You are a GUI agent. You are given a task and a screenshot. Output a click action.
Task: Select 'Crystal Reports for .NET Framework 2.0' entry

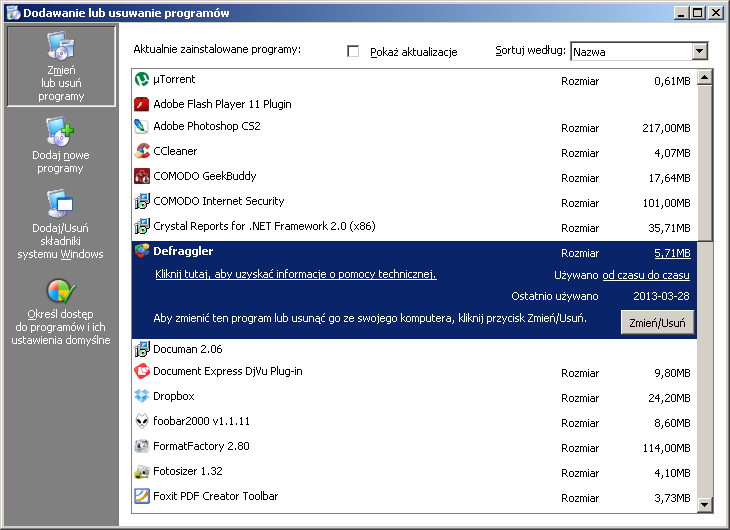264,226
